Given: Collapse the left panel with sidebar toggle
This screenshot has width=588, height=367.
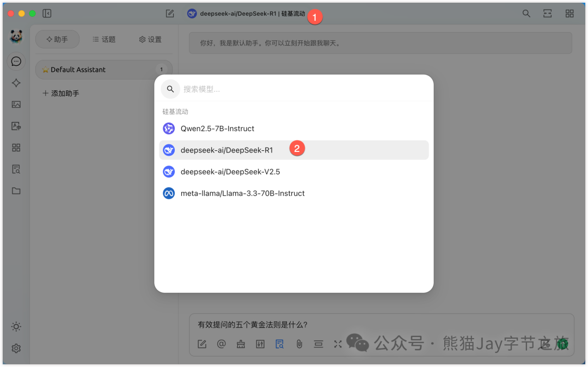Looking at the screenshot, I should coord(47,14).
